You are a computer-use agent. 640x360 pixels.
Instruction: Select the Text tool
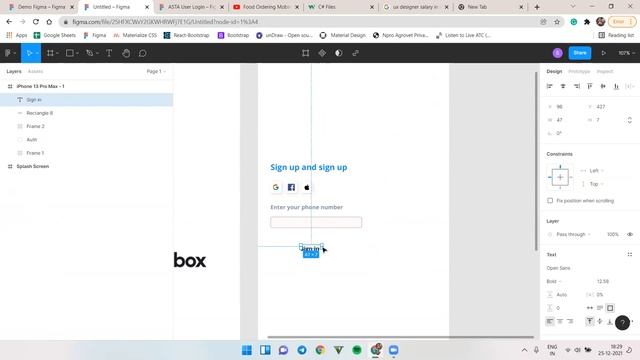coord(109,53)
